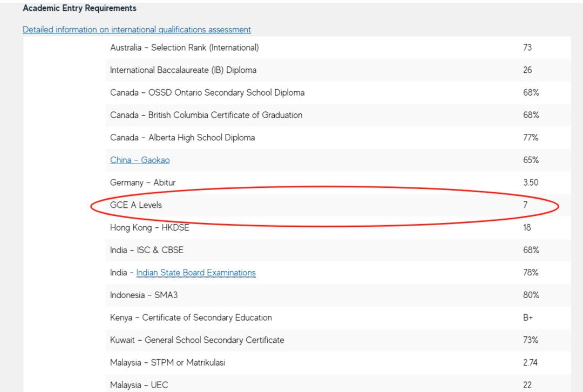Click the Kuwait General School Secondary Certificate row
Screen dimensions: 583x392
(x=197, y=340)
